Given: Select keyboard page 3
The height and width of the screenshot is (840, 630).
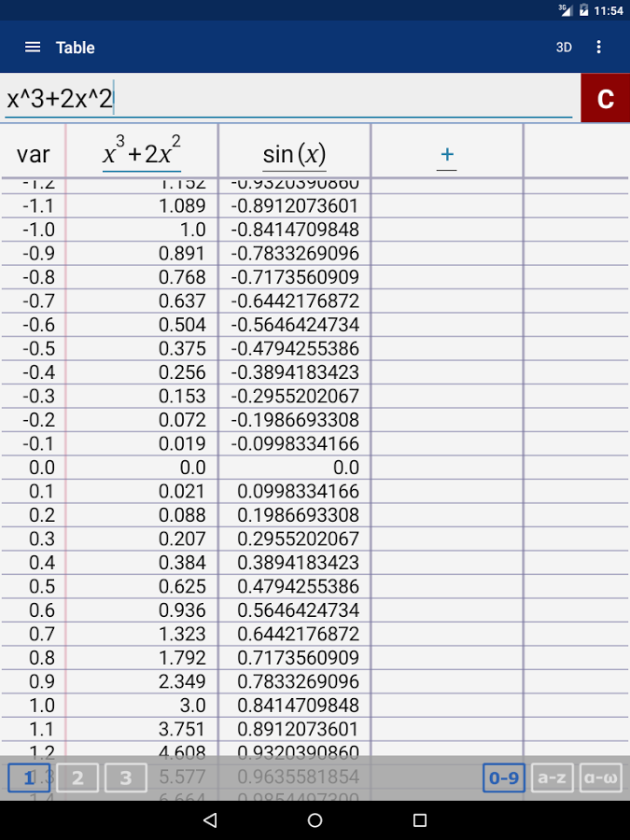Looking at the screenshot, I should [126, 777].
